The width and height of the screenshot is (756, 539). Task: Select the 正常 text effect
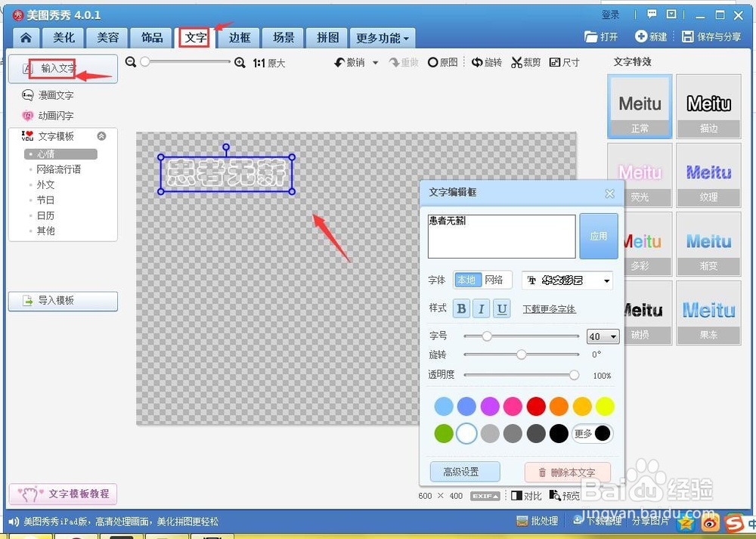[x=640, y=107]
